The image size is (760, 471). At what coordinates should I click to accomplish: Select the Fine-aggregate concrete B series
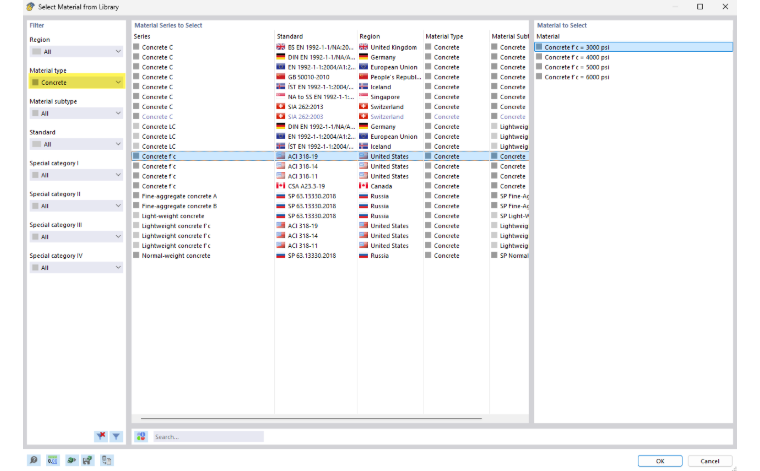pyautogui.click(x=179, y=206)
